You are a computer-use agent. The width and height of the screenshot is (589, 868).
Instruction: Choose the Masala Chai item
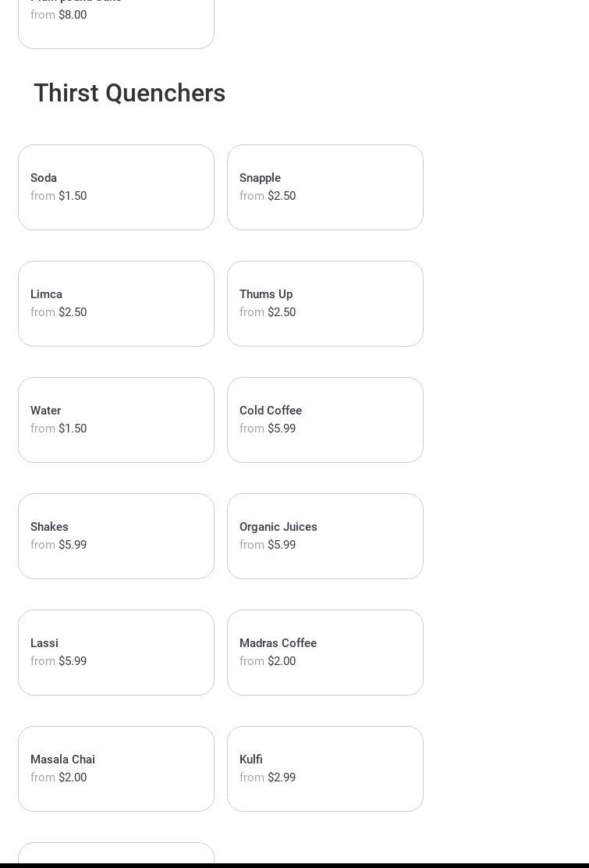[115, 769]
